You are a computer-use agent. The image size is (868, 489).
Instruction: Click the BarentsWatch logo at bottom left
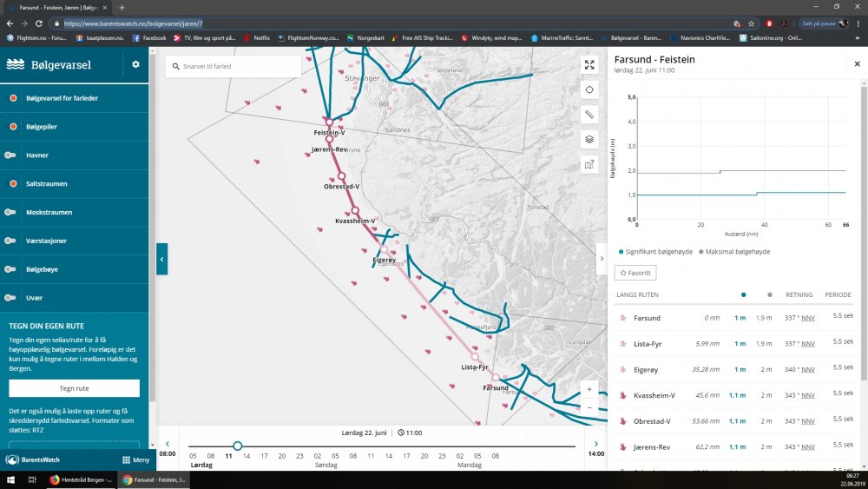pyautogui.click(x=33, y=459)
